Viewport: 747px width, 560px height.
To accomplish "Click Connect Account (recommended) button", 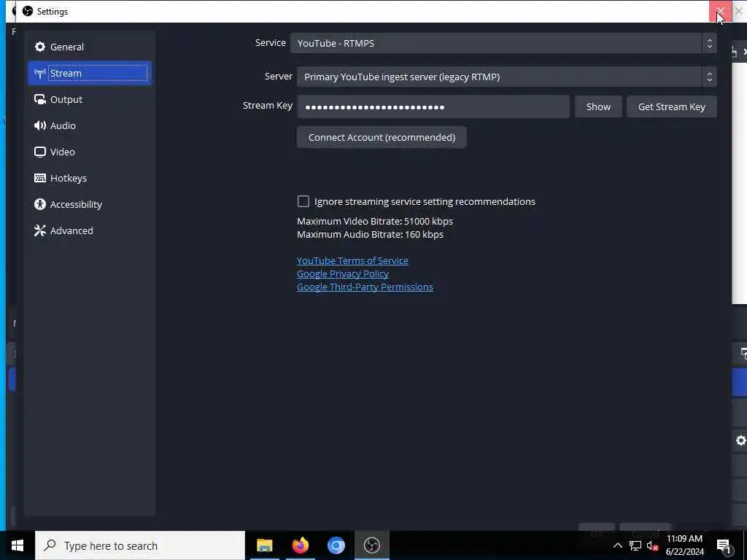I will click(382, 137).
